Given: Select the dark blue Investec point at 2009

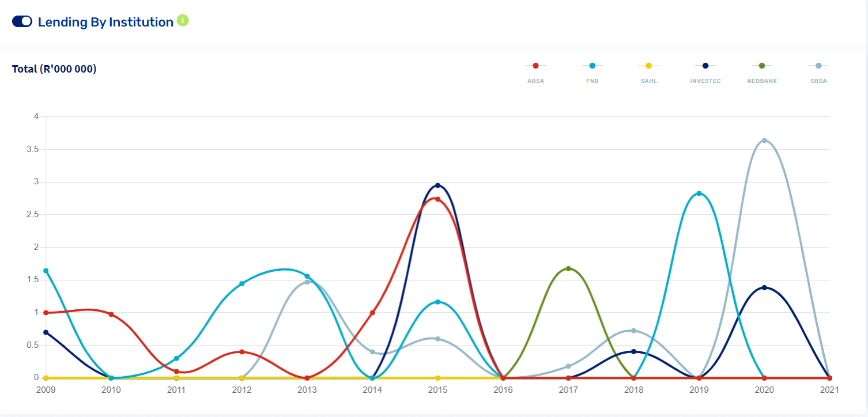Looking at the screenshot, I should (x=46, y=332).
